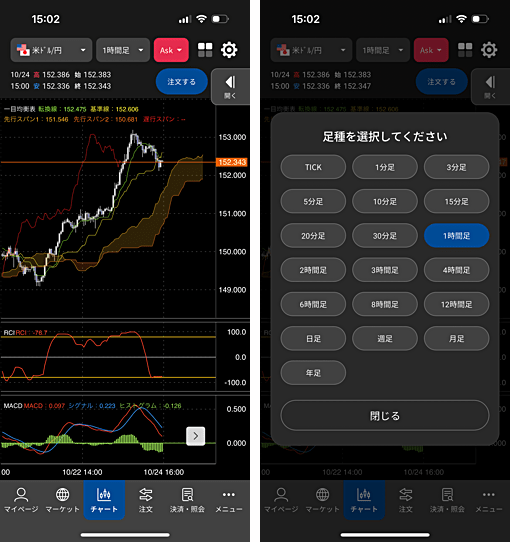Screen dimensions: 510x542
Task: Open the マイページ profile icon
Action: click(x=21, y=500)
